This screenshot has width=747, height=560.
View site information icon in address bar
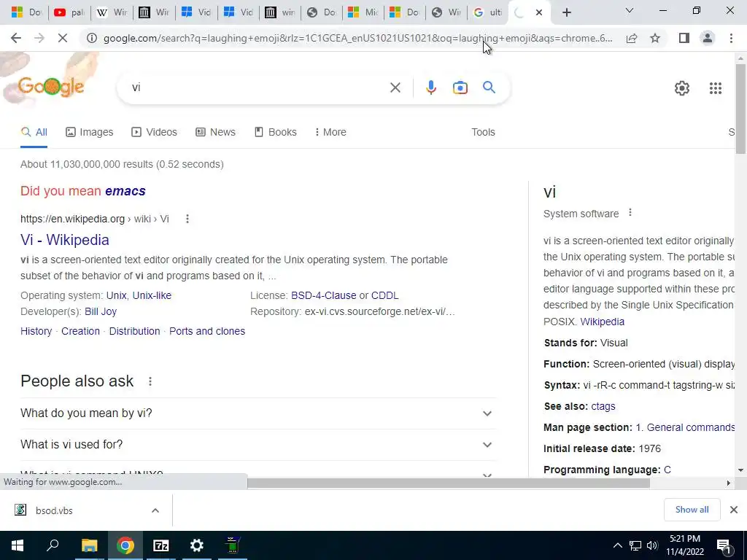(91, 38)
